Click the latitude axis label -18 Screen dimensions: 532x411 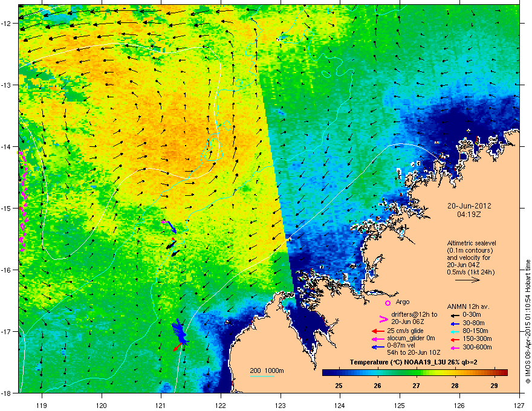pyautogui.click(x=6, y=393)
